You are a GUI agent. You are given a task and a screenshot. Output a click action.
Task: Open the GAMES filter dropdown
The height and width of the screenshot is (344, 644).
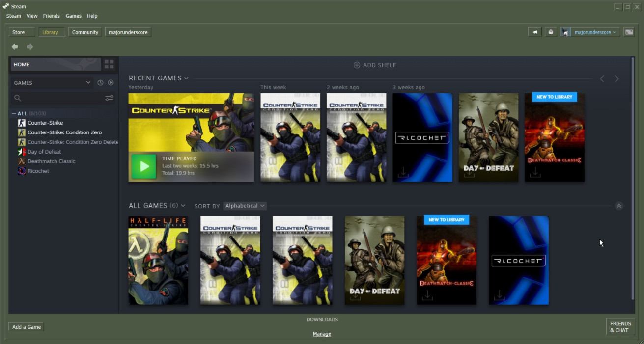point(52,83)
